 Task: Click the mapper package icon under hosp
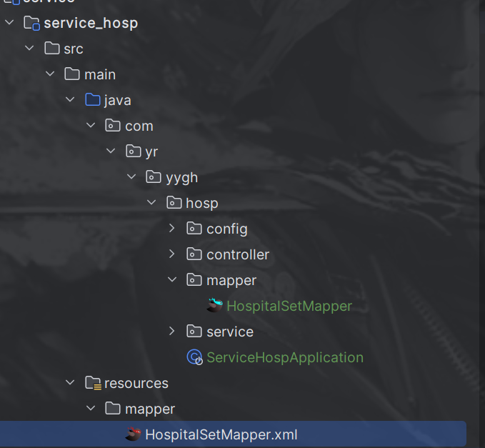tap(194, 279)
